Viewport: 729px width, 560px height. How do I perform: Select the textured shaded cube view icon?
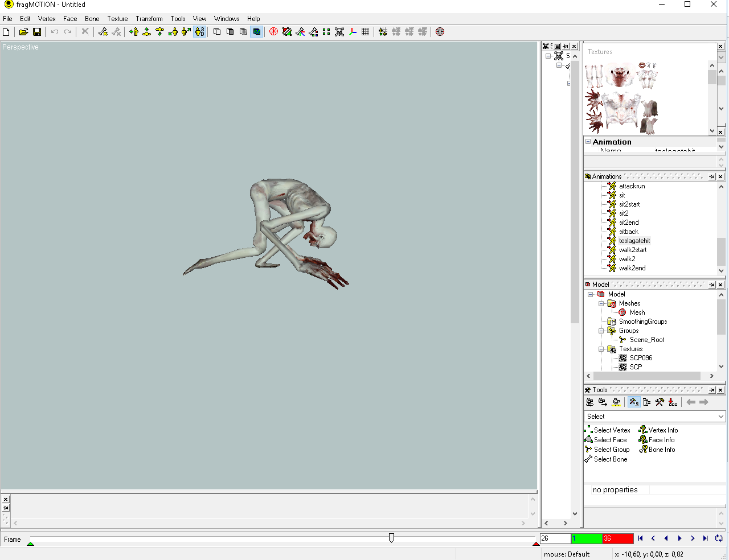tap(256, 32)
